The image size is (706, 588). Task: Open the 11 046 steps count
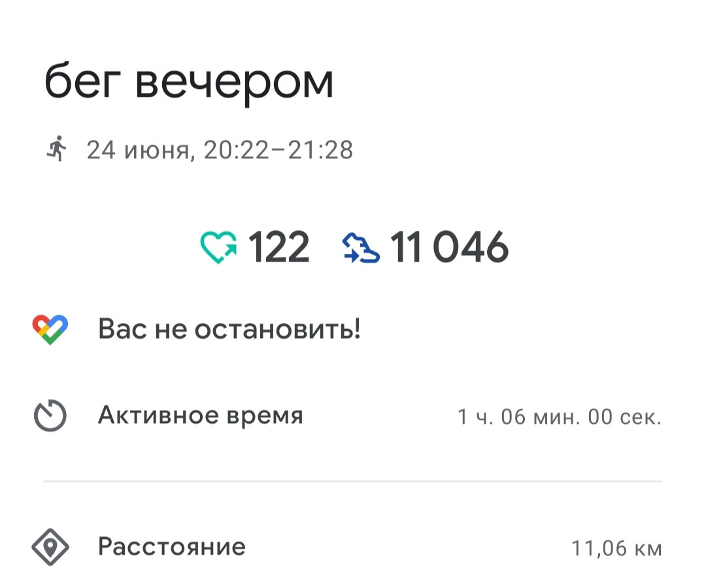pyautogui.click(x=449, y=247)
